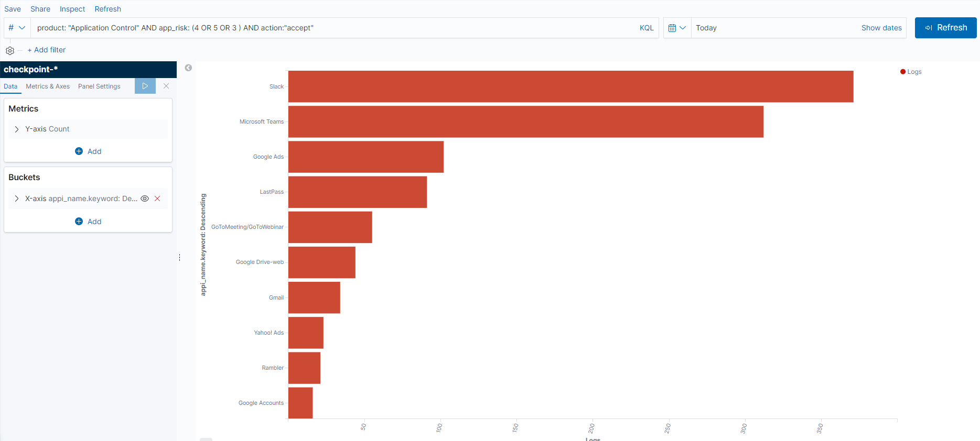
Task: Click the 'Microsoft Teams' axis label
Action: [x=262, y=122]
